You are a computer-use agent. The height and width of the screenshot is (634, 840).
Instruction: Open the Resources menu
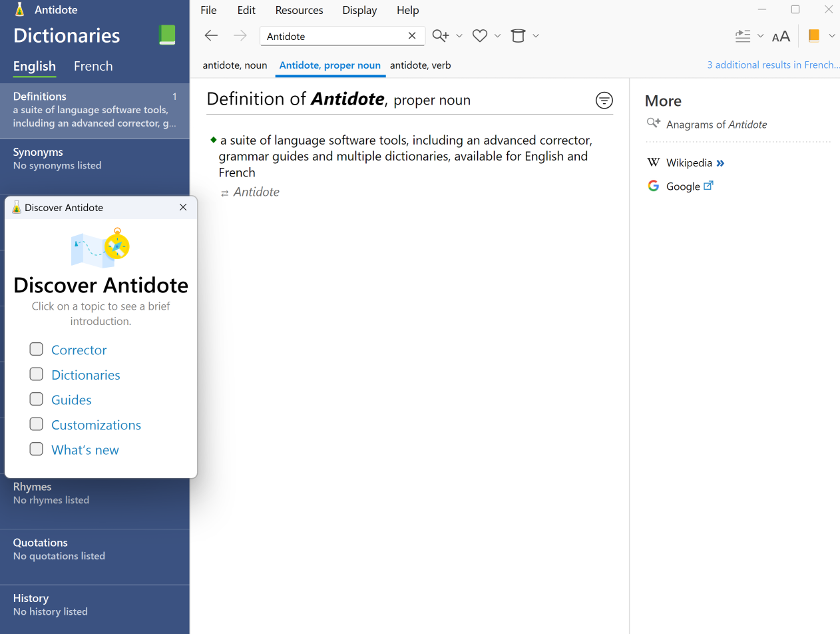click(299, 10)
